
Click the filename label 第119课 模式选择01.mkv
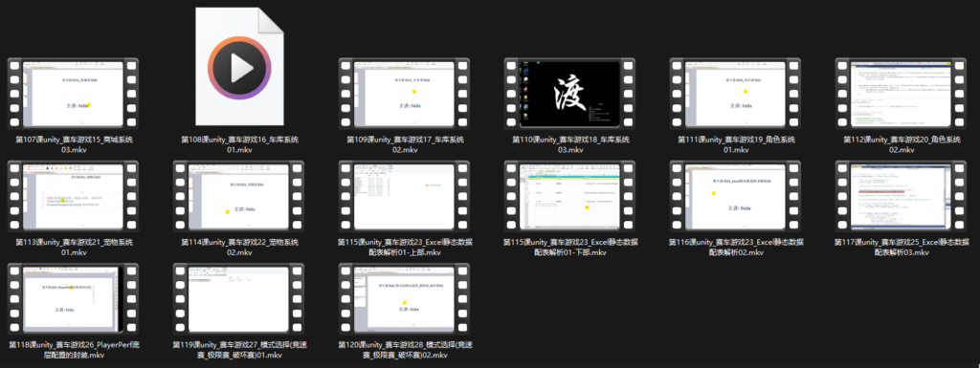[239, 350]
